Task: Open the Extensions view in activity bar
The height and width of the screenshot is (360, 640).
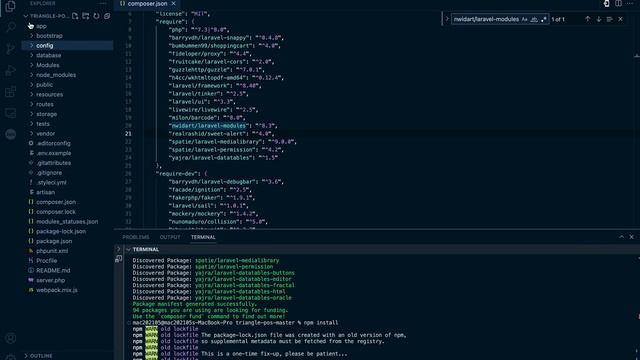Action: pyautogui.click(x=11, y=91)
